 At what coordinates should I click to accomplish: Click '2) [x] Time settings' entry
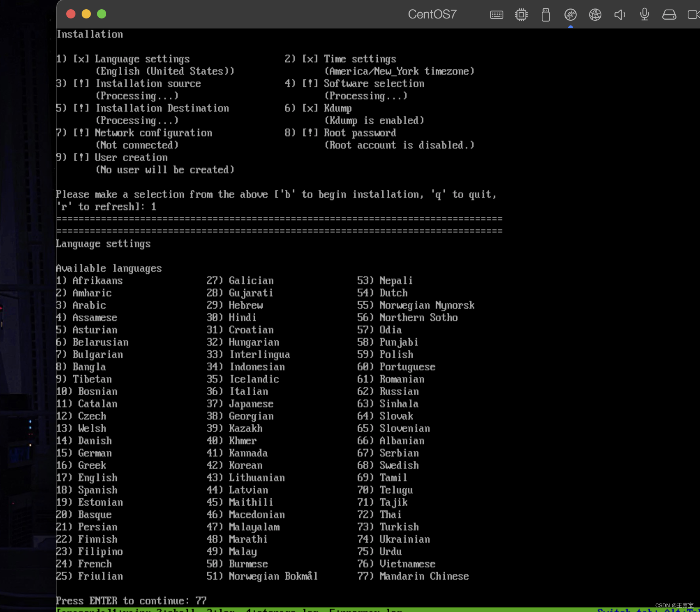pos(340,59)
